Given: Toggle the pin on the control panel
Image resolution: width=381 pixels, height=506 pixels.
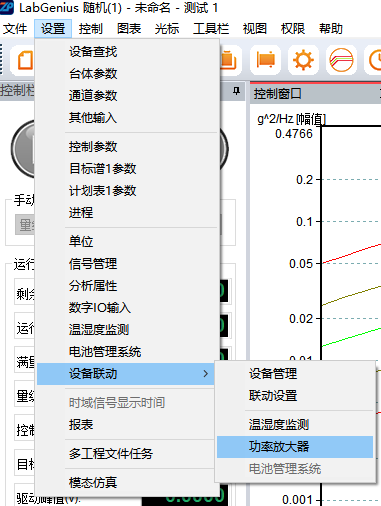Looking at the screenshot, I should point(236,91).
